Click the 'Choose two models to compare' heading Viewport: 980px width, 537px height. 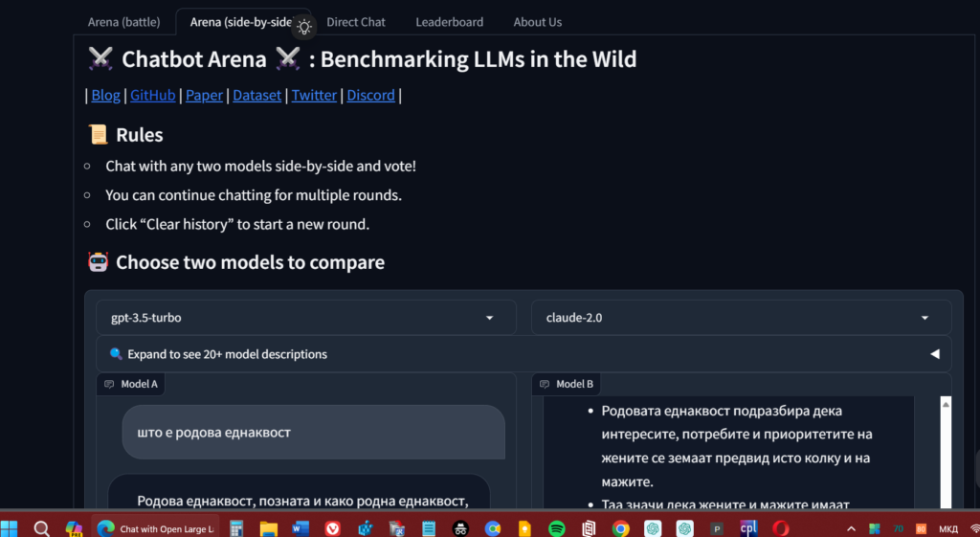pyautogui.click(x=236, y=262)
